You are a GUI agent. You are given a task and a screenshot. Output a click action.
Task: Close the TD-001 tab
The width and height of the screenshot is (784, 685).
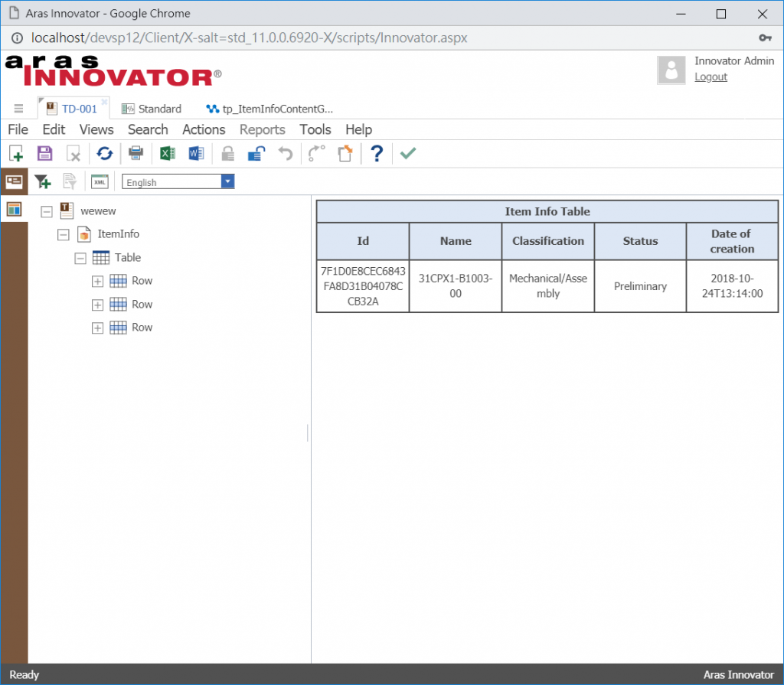tap(104, 102)
